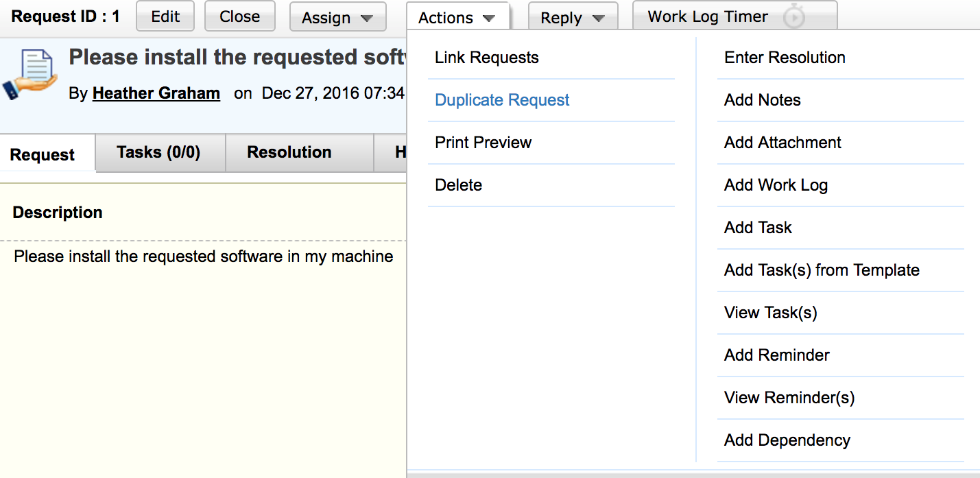The width and height of the screenshot is (980, 478).
Task: Click the Edit button
Action: tap(165, 16)
